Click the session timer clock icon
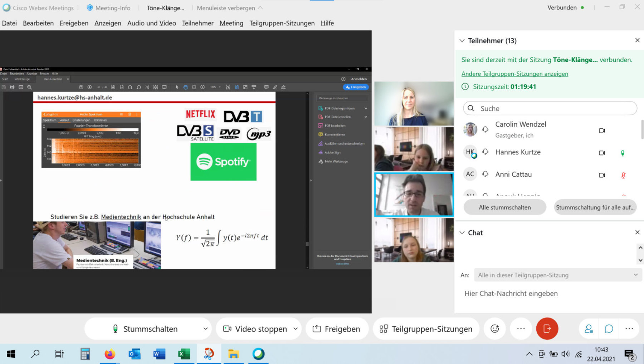Screen dimensions: 644x364 point(465,86)
